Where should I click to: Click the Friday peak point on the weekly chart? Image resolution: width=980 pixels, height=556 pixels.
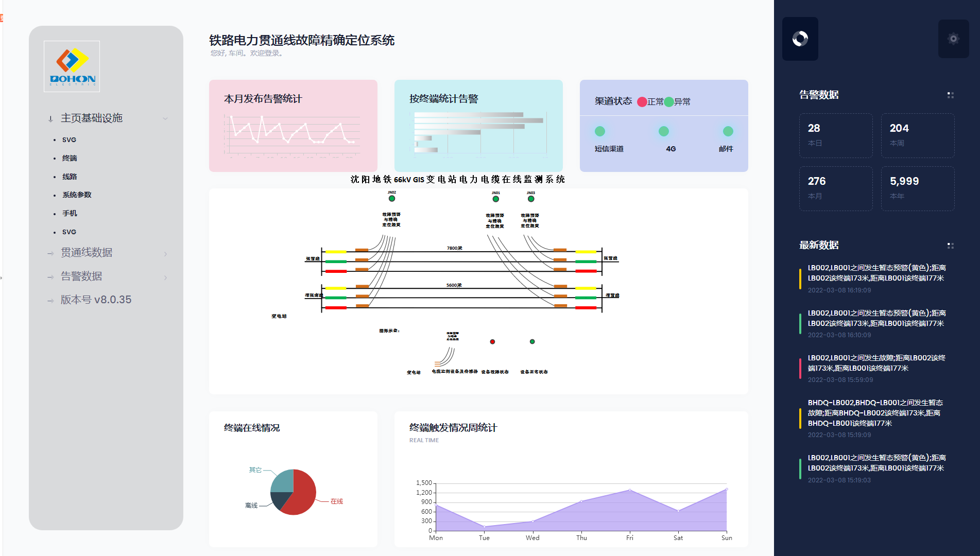click(x=629, y=489)
